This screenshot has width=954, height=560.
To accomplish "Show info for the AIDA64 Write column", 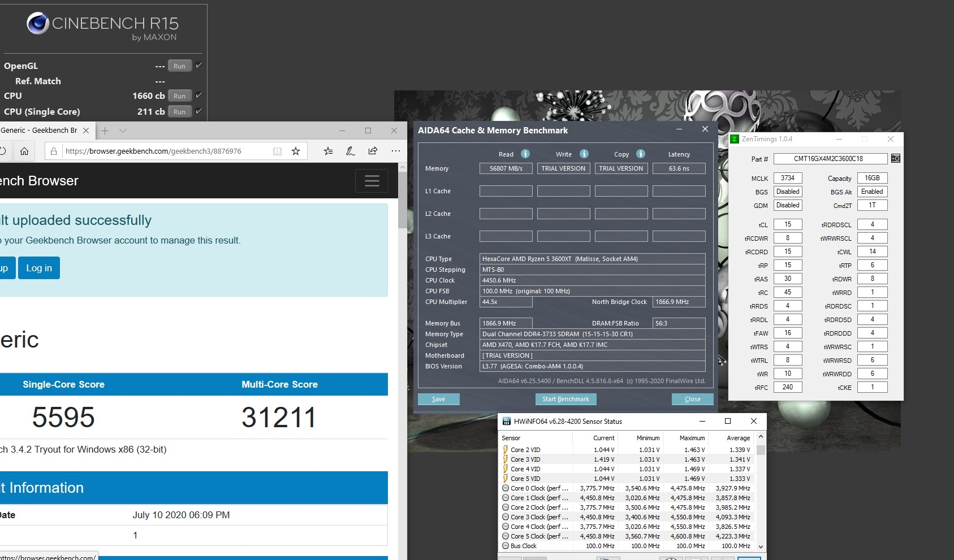I will coord(584,154).
